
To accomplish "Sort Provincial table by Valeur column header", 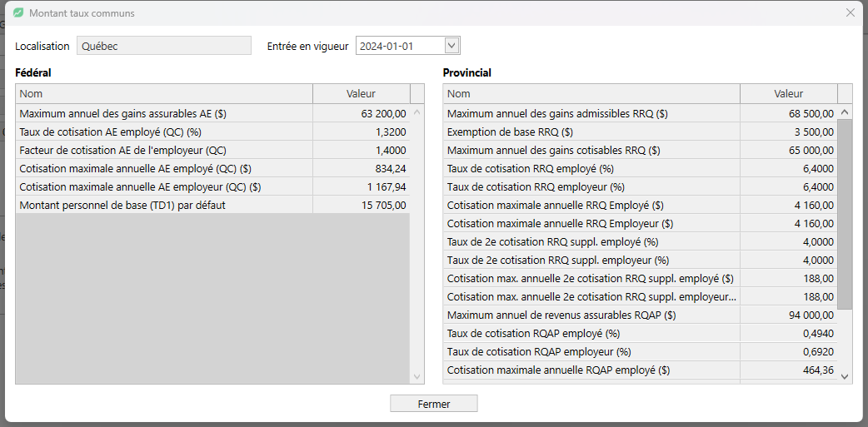I will click(789, 94).
